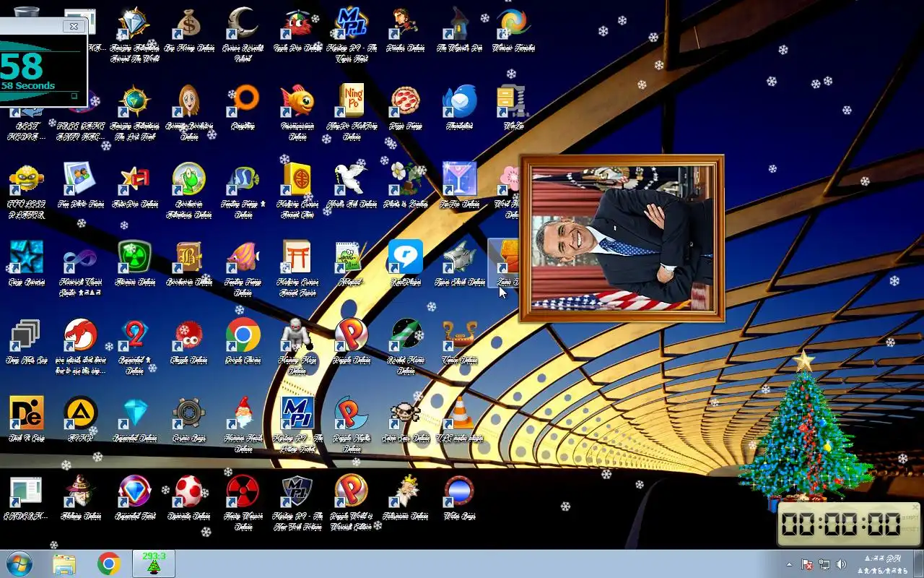Open Bookworm Deluxe book icon
Image resolution: width=924 pixels, height=578 pixels.
(189, 257)
